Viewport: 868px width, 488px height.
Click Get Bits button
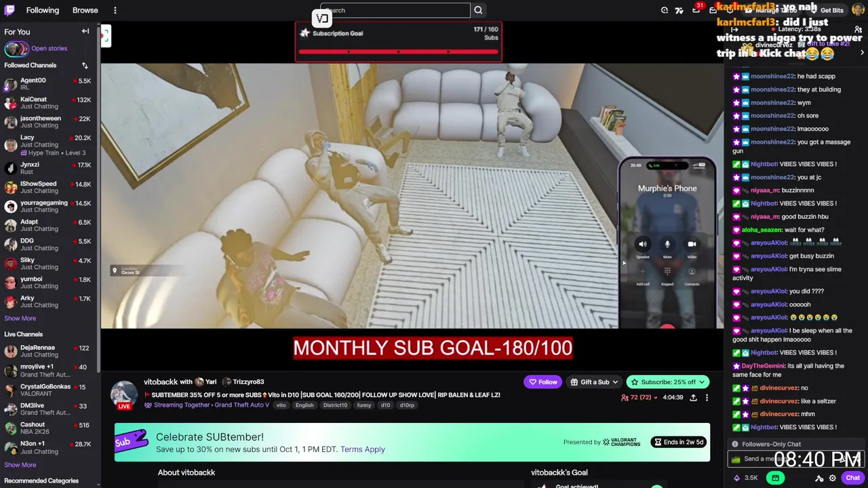coord(827,10)
